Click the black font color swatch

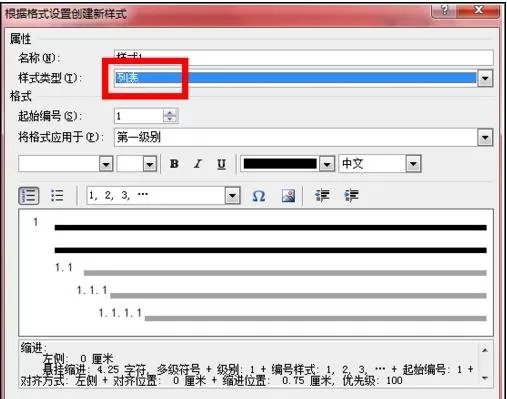[x=280, y=164]
